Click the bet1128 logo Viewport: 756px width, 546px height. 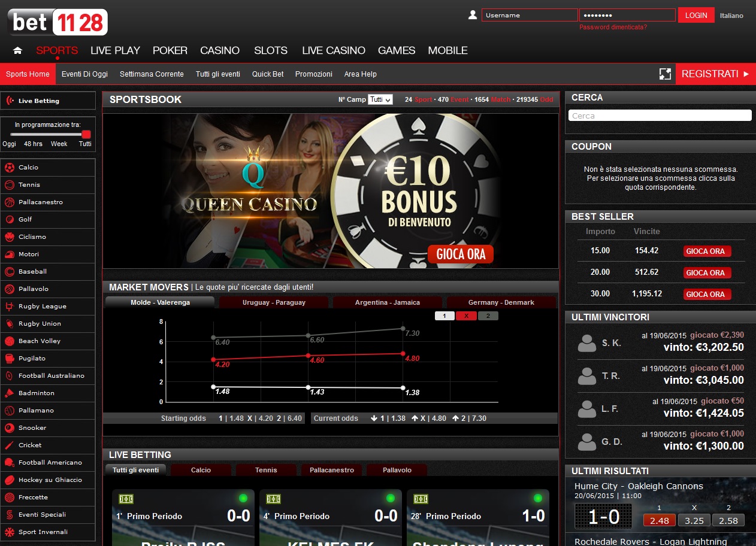(x=58, y=22)
